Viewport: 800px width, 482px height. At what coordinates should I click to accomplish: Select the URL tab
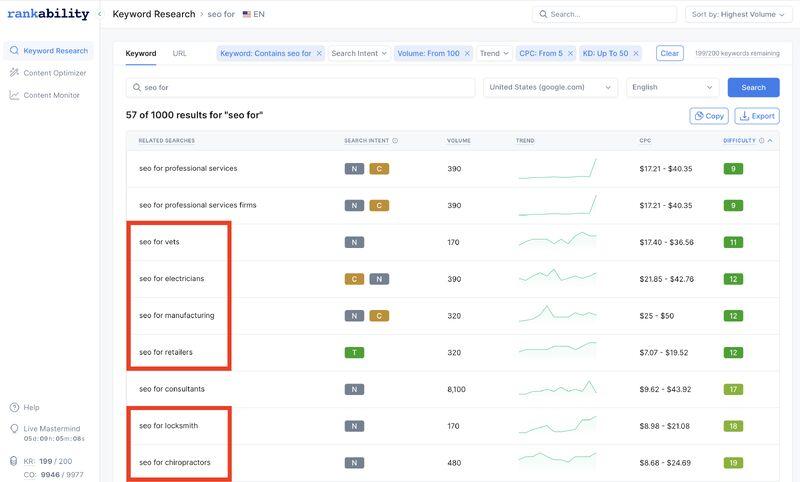(179, 53)
